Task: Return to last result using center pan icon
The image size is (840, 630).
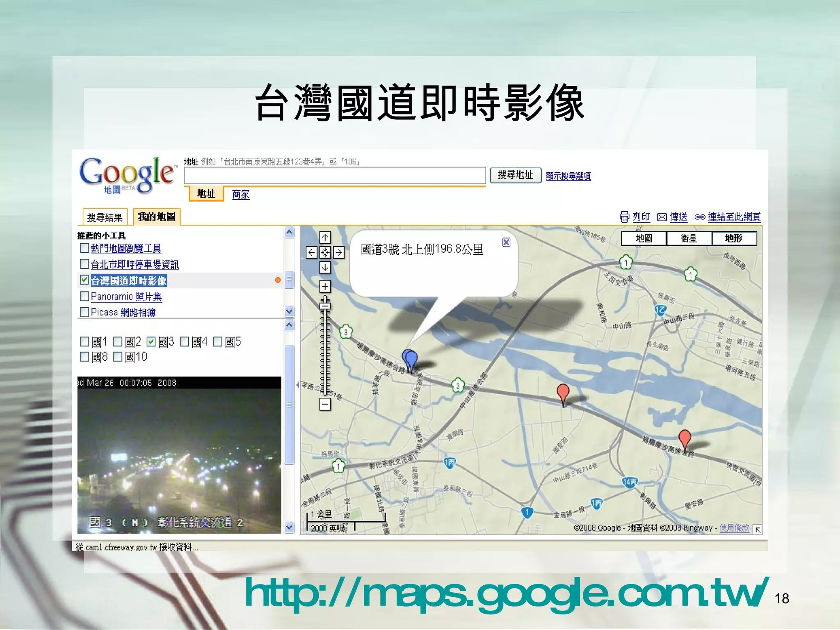Action: pos(325,252)
